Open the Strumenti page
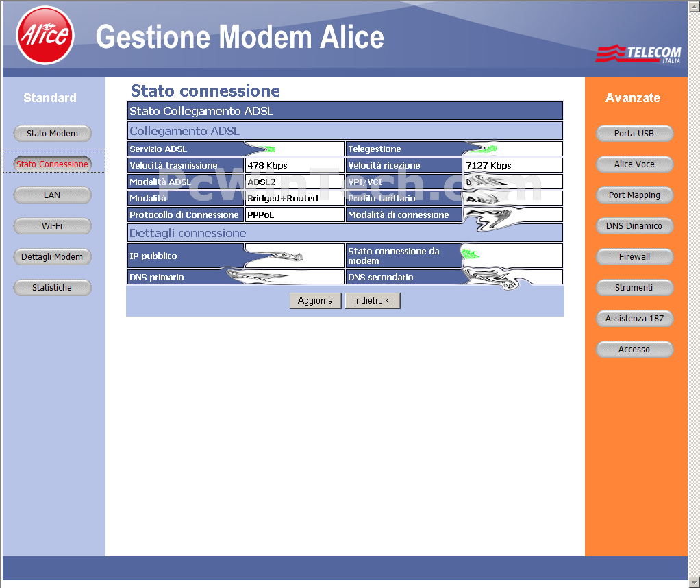Image resolution: width=700 pixels, height=588 pixels. pos(634,287)
